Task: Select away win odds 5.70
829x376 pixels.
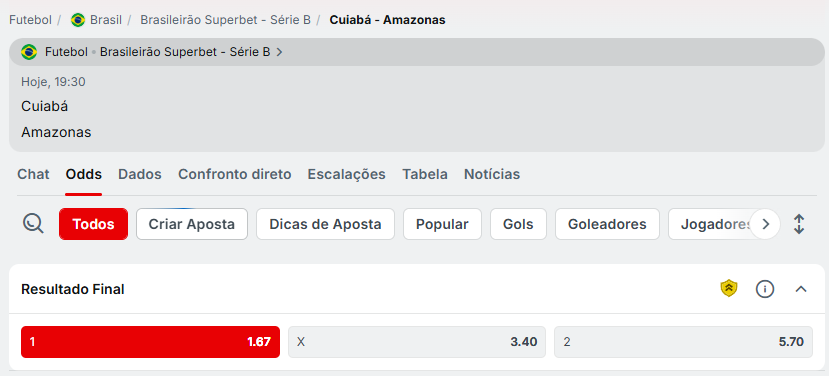Action: pos(684,342)
